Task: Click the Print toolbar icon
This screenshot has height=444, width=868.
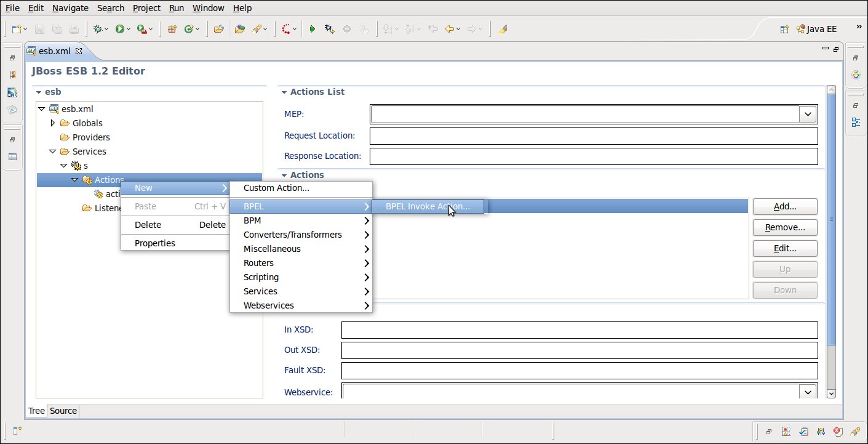Action: click(74, 29)
